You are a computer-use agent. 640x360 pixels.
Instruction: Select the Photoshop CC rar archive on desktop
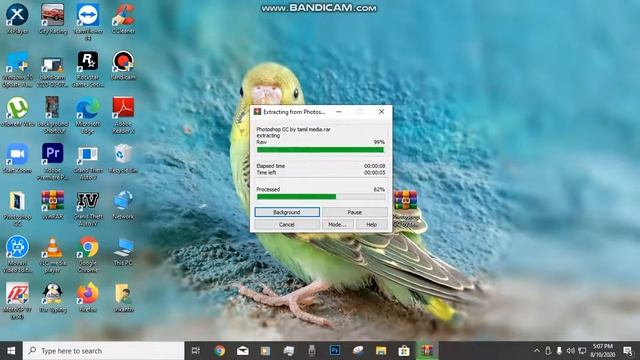[405, 209]
